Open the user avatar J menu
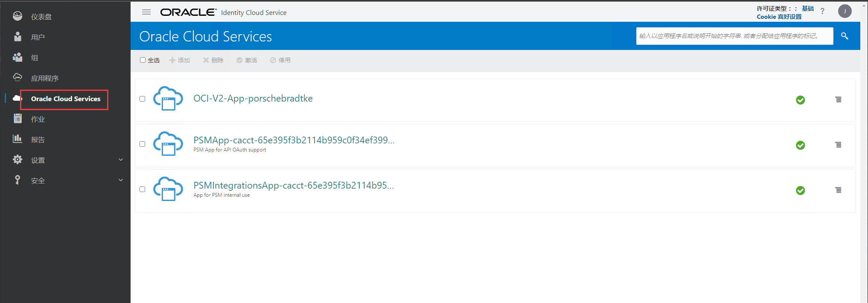The height and width of the screenshot is (303, 868). [845, 11]
